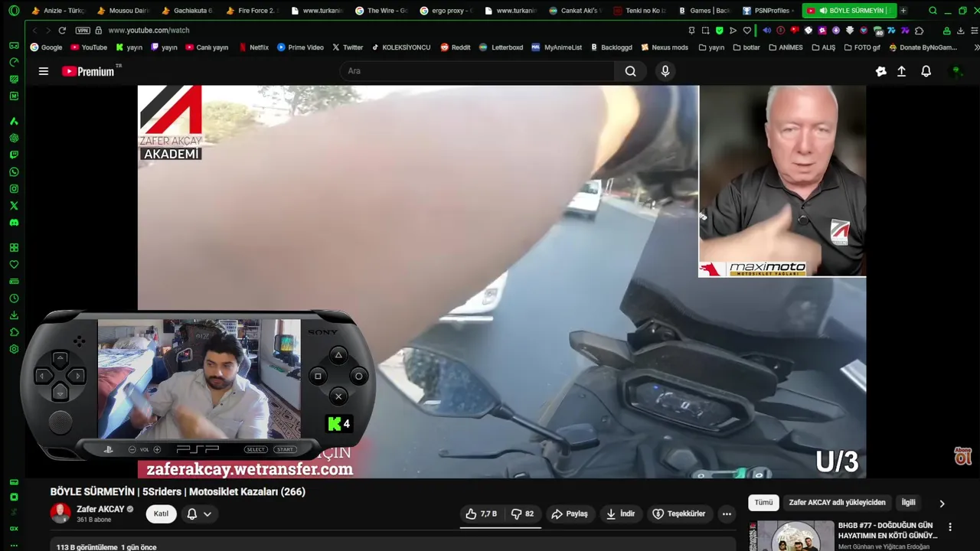Switch to the Games | Backloggd tab
This screenshot has height=551, width=980.
pyautogui.click(x=705, y=11)
